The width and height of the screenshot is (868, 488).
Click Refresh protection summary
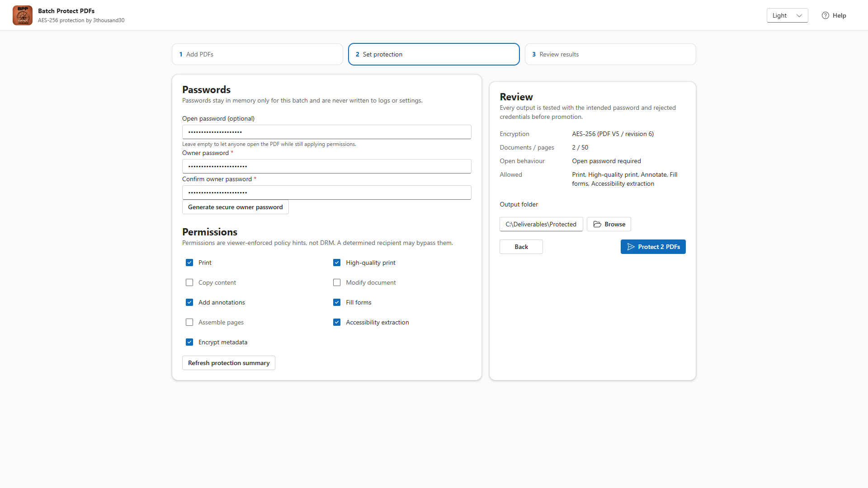click(x=229, y=363)
